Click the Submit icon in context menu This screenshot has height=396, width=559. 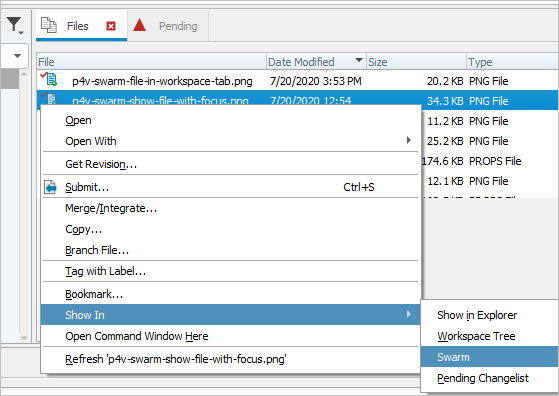pos(50,187)
